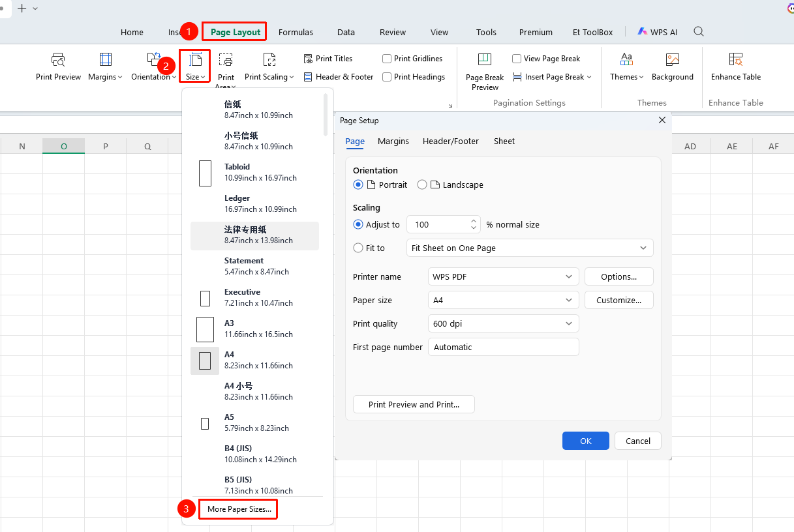Viewport: 794px width, 532px height.
Task: Click the Themes icon
Action: (626, 60)
